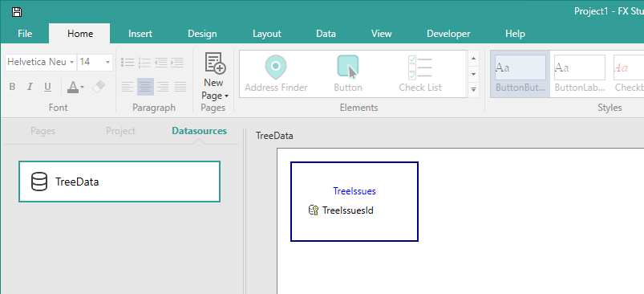Toggle Bold formatting

pos(12,87)
